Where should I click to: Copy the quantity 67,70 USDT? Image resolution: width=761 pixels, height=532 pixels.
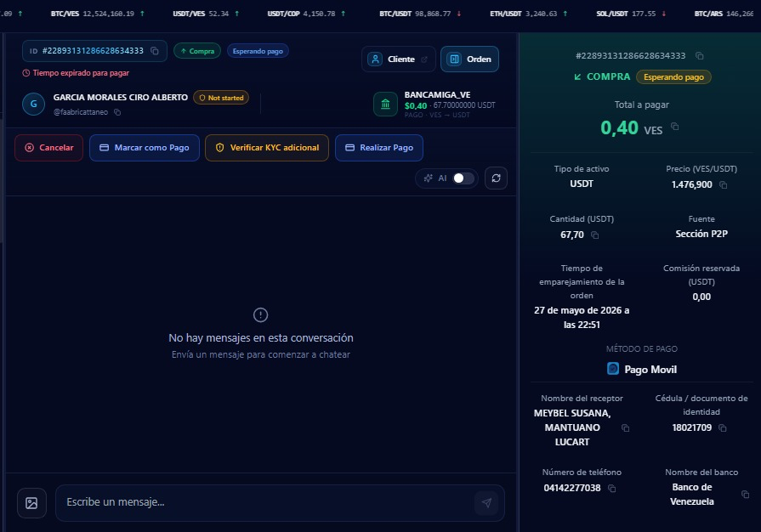click(x=594, y=235)
